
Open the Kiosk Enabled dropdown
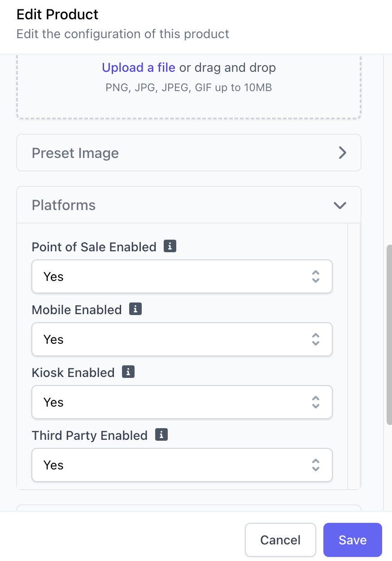[182, 402]
